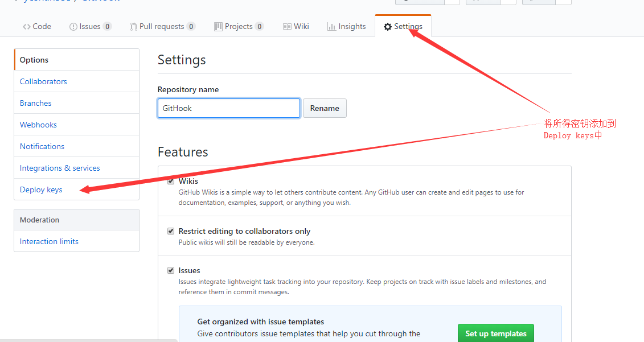The width and height of the screenshot is (644, 342).
Task: Click the Insights graph icon
Action: [x=331, y=27]
